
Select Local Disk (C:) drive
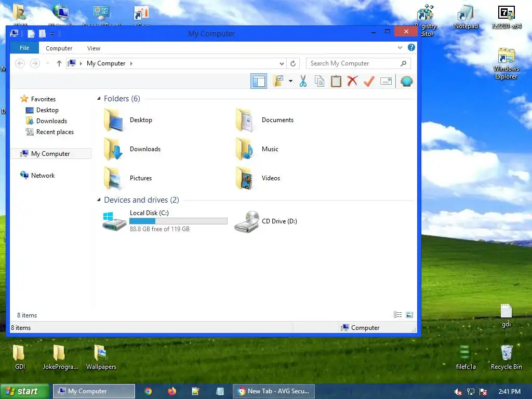click(x=165, y=221)
